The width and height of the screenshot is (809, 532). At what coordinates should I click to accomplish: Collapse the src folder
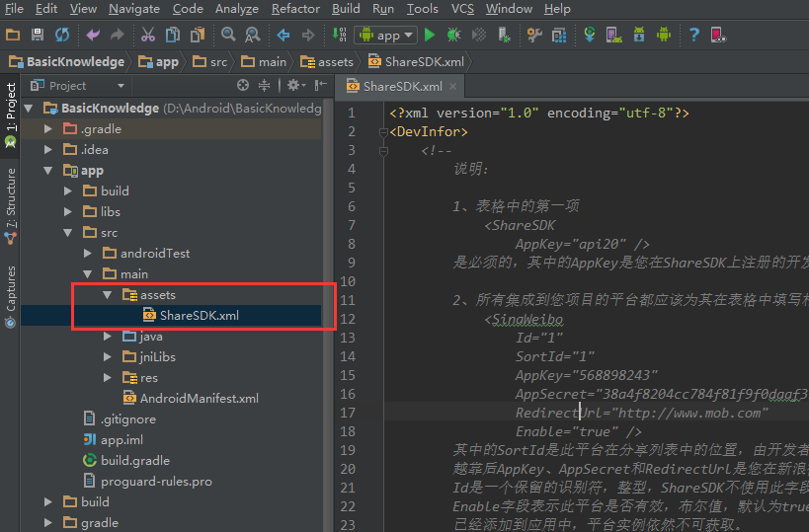(x=67, y=233)
